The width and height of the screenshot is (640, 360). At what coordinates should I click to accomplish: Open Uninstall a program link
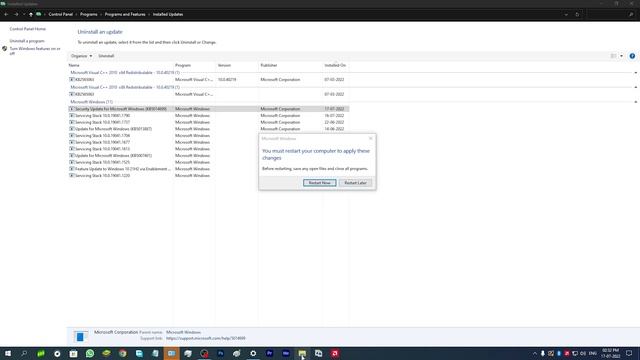[27, 41]
